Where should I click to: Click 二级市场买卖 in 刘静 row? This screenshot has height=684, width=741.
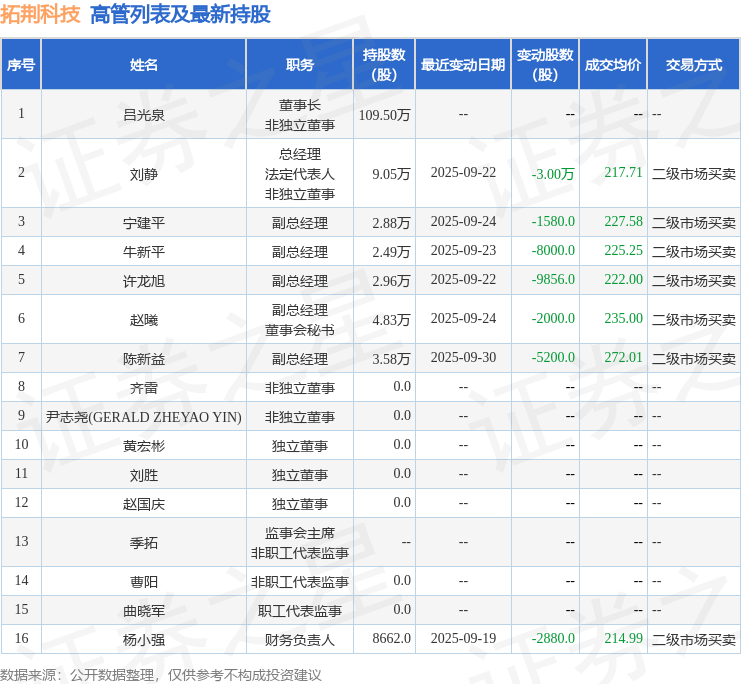pos(694,174)
